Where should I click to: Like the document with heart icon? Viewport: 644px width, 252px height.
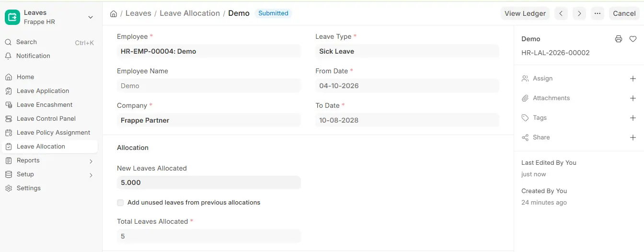(633, 39)
